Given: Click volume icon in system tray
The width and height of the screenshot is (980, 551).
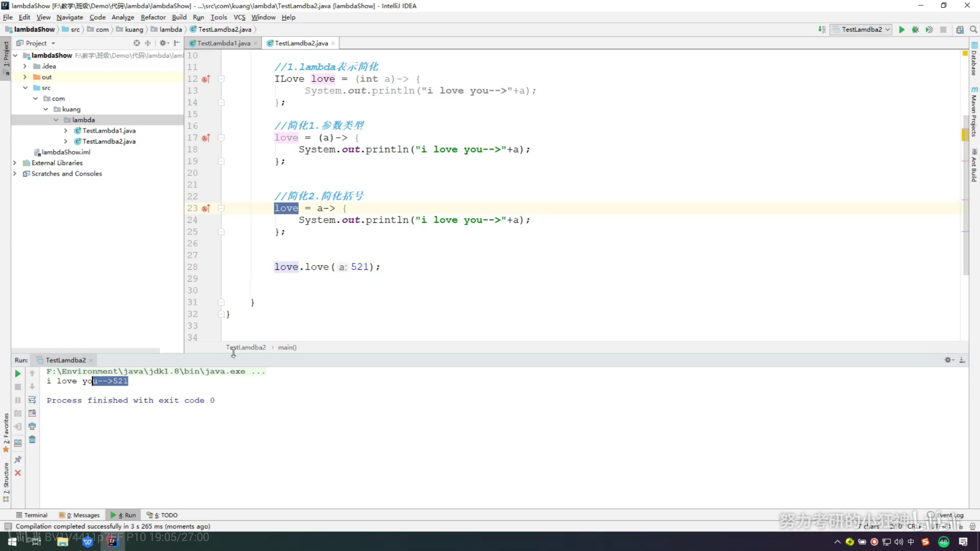Looking at the screenshot, I should click(x=899, y=542).
